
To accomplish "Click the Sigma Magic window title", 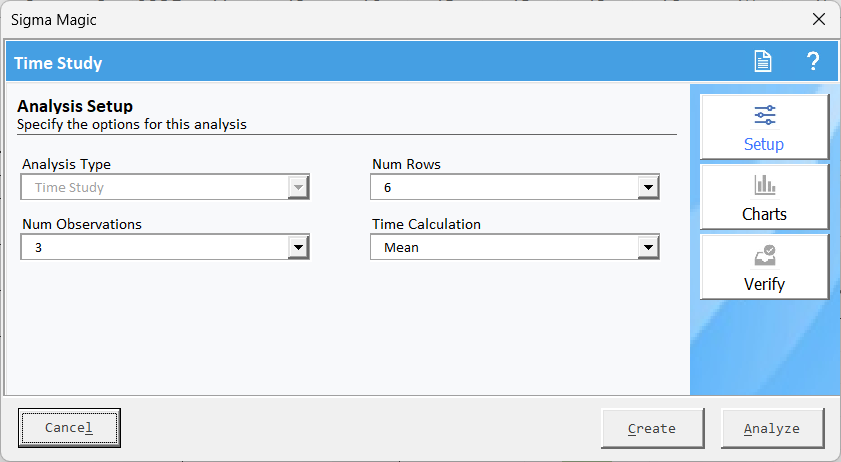I will (x=54, y=20).
